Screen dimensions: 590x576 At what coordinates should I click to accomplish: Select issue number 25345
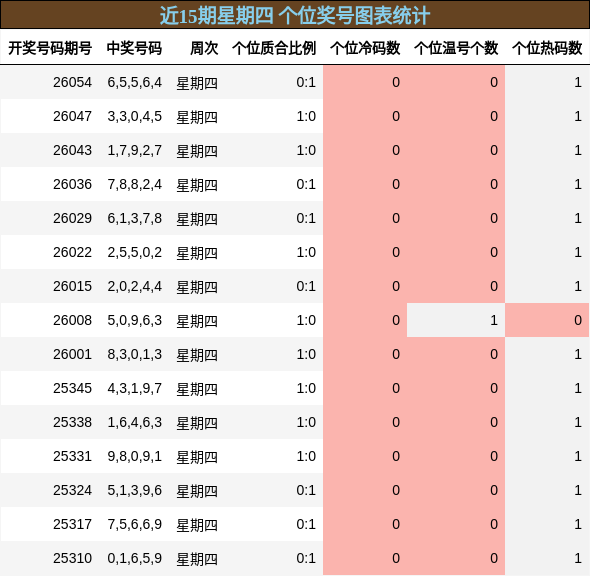coord(72,388)
